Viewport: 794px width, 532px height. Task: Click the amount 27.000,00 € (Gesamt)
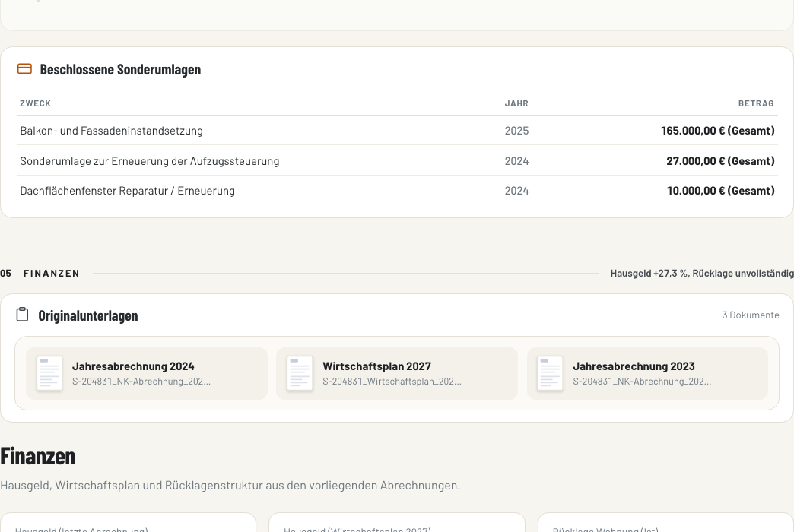(720, 161)
